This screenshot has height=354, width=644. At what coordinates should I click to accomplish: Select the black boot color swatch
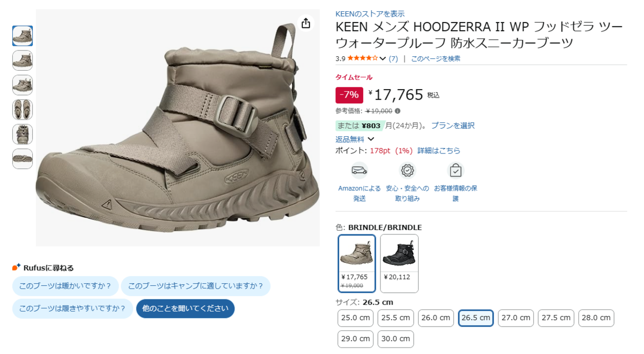click(x=399, y=263)
